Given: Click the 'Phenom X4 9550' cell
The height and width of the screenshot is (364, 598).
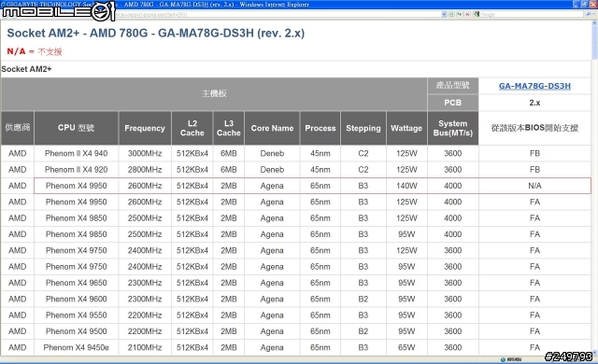Looking at the screenshot, I should point(76,315).
